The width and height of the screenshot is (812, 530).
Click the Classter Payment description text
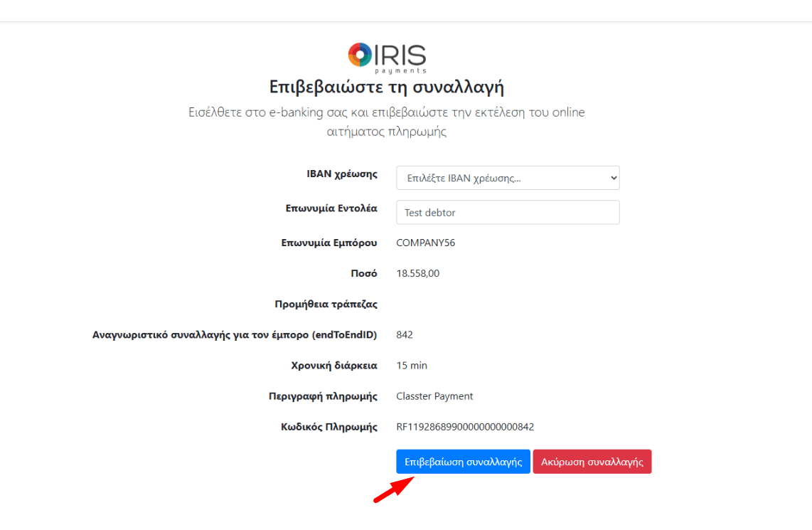tap(434, 396)
